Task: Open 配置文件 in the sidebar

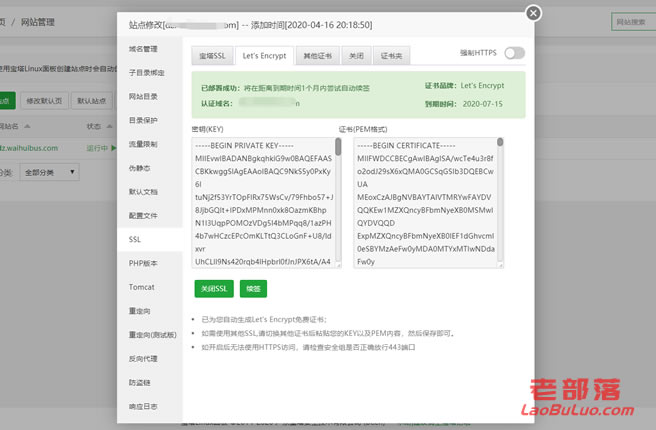Action: [x=143, y=216]
